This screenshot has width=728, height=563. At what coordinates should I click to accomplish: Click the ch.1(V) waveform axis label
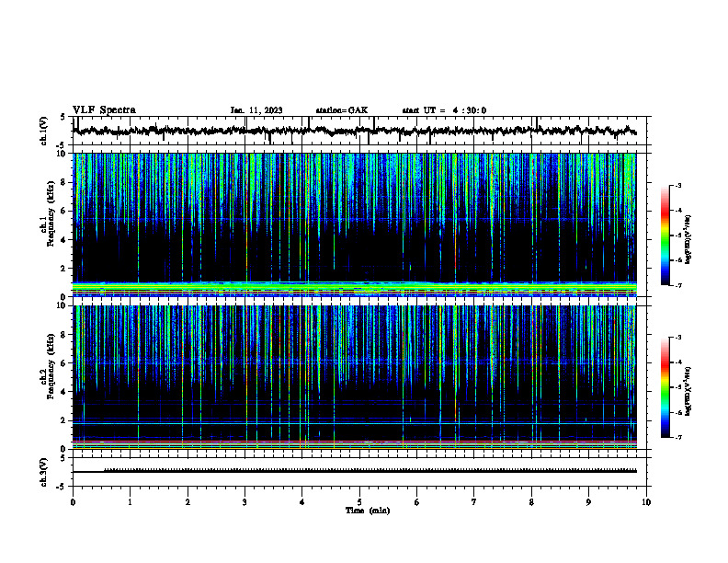[x=44, y=131]
